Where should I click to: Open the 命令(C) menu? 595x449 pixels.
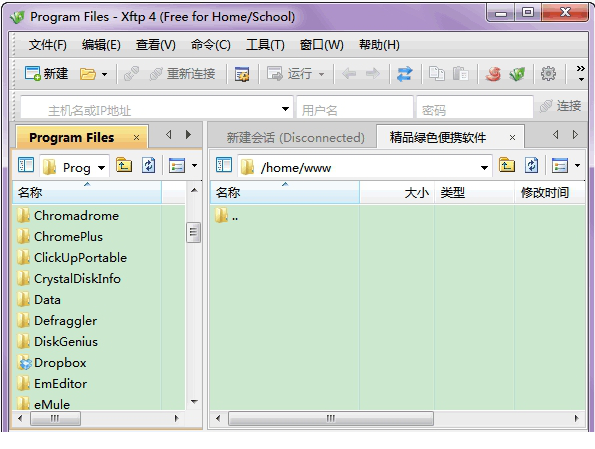point(211,45)
